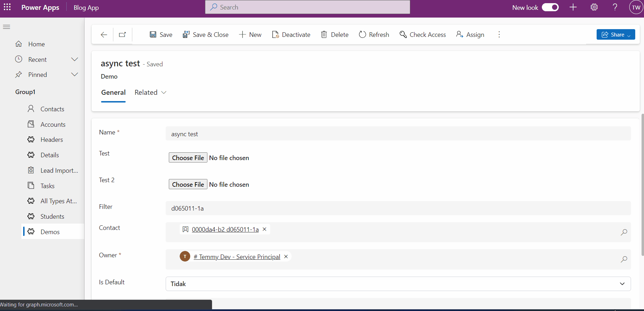Open the Is Default dropdown showing Tidak
The image size is (644, 311).
pos(398,284)
